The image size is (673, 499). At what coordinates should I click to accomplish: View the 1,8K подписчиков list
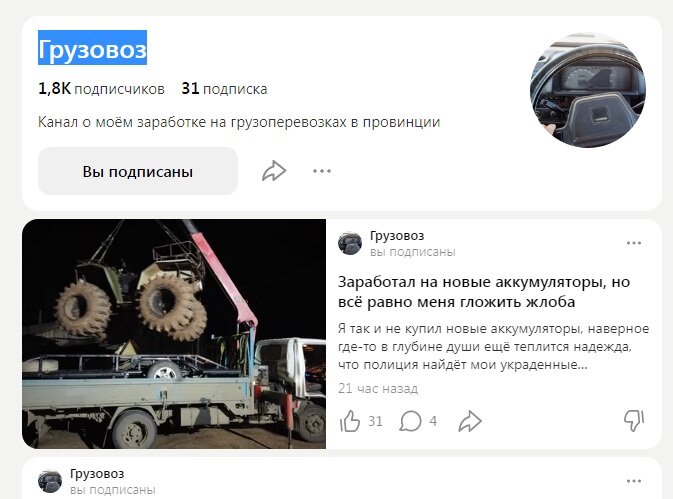pos(101,89)
